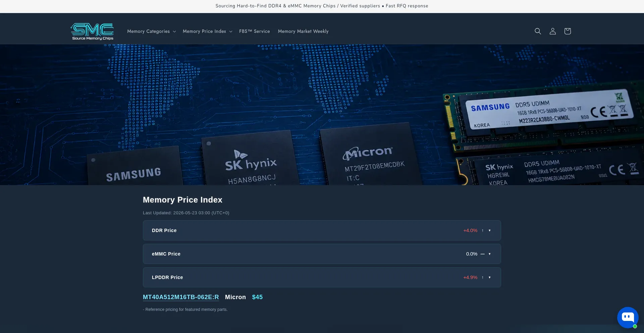644x333 pixels.
Task: Expand the eMMC Price row
Action: click(x=322, y=254)
